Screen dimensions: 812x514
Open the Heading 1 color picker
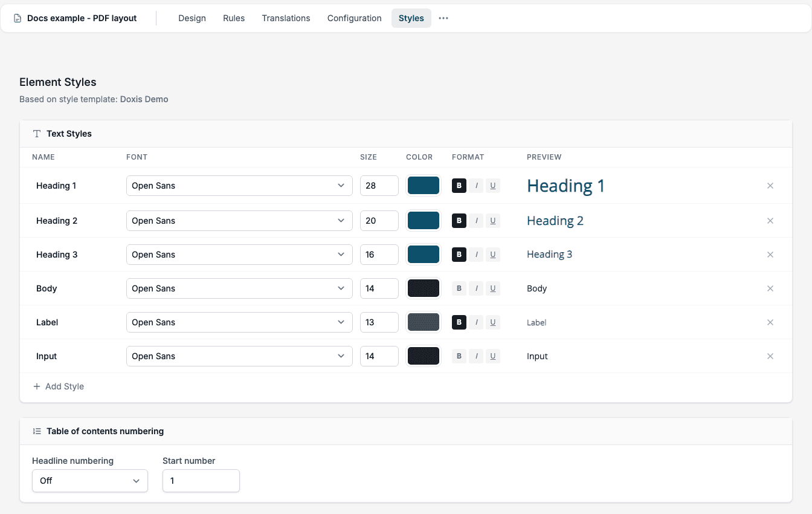(x=424, y=186)
